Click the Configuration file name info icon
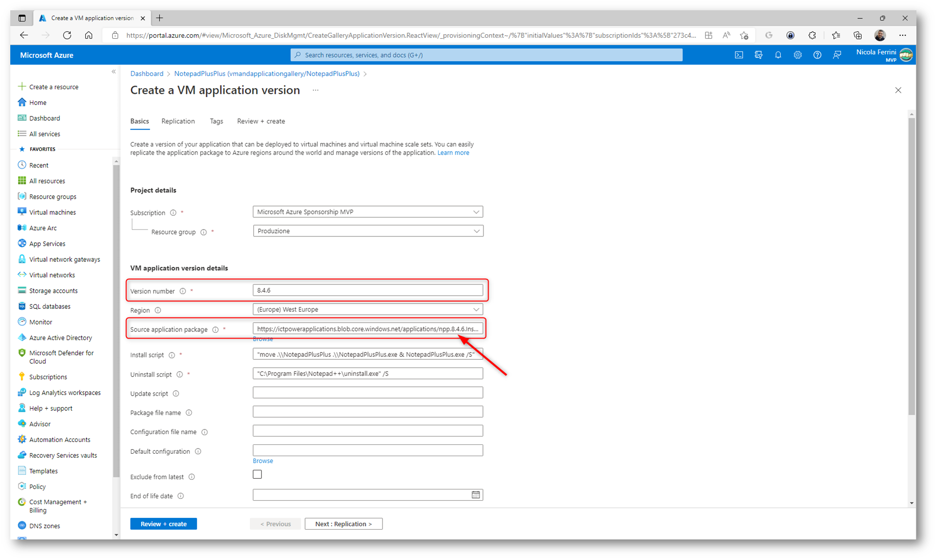937x560 pixels. coord(204,432)
